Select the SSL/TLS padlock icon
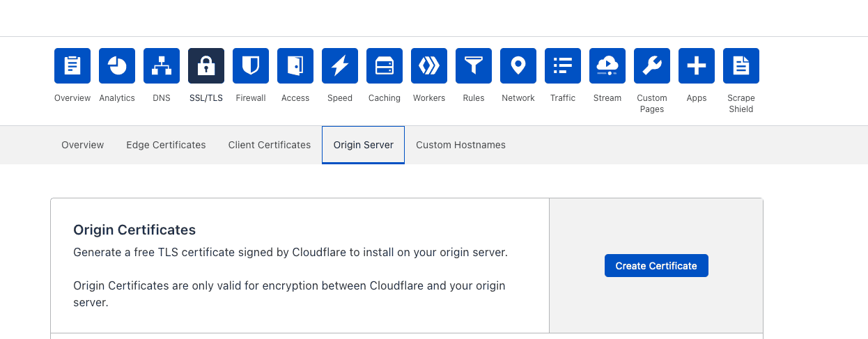The width and height of the screenshot is (868, 339). [206, 66]
